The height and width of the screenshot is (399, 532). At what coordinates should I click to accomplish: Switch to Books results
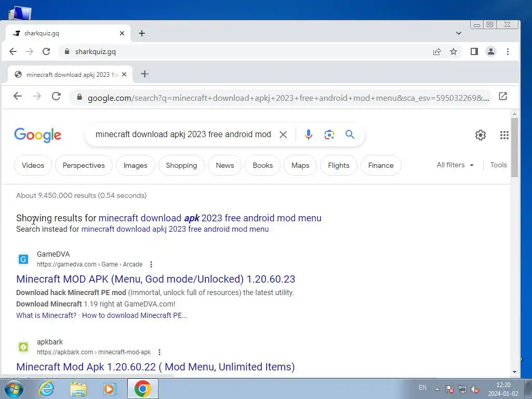coord(262,165)
